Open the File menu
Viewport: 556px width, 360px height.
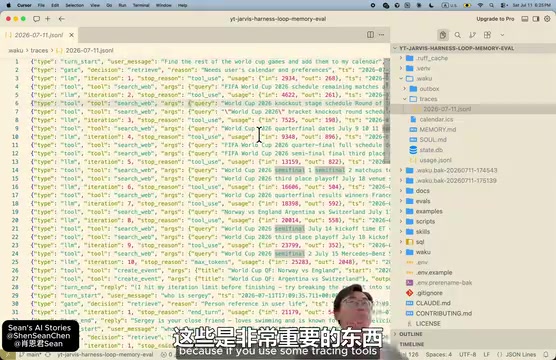[x=41, y=5]
